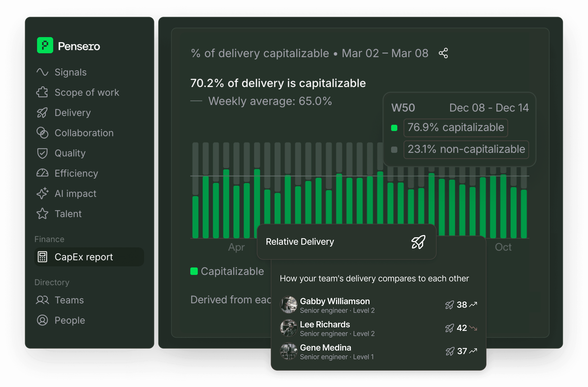Open the Signals wave icon
This screenshot has height=387, width=588.
(42, 72)
